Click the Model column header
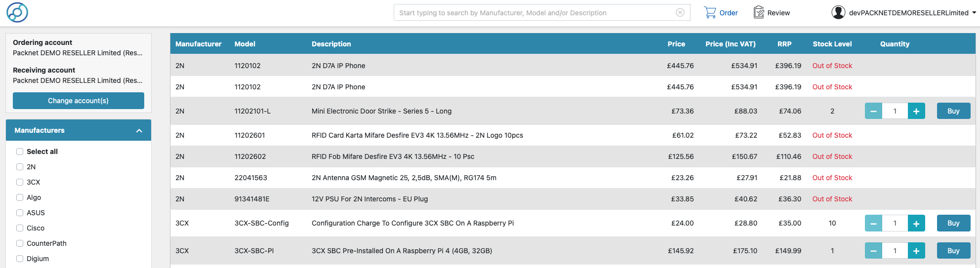 coord(245,44)
